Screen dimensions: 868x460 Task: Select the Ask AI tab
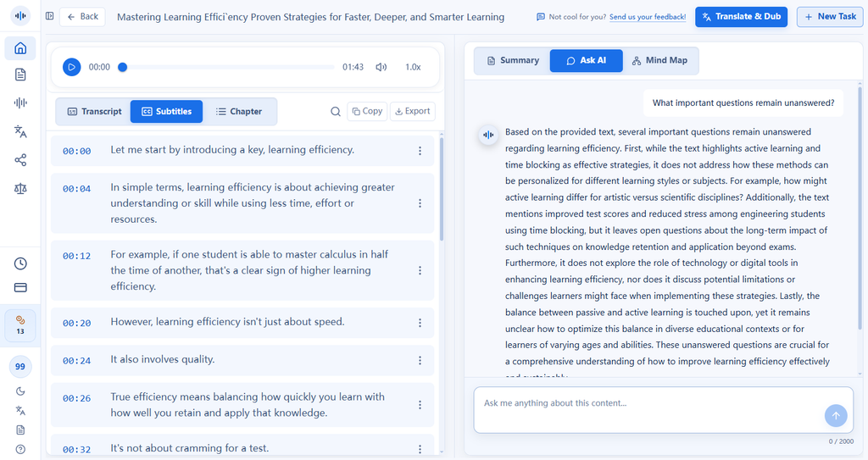tap(587, 60)
